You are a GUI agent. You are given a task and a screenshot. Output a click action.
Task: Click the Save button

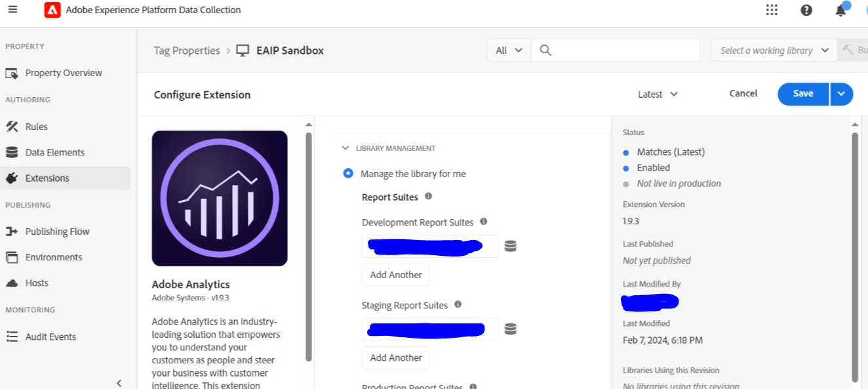[803, 94]
